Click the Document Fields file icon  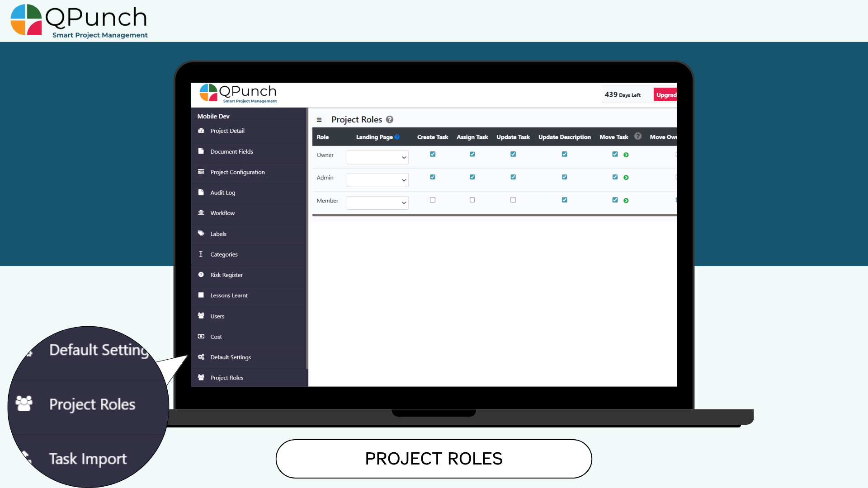click(x=201, y=151)
